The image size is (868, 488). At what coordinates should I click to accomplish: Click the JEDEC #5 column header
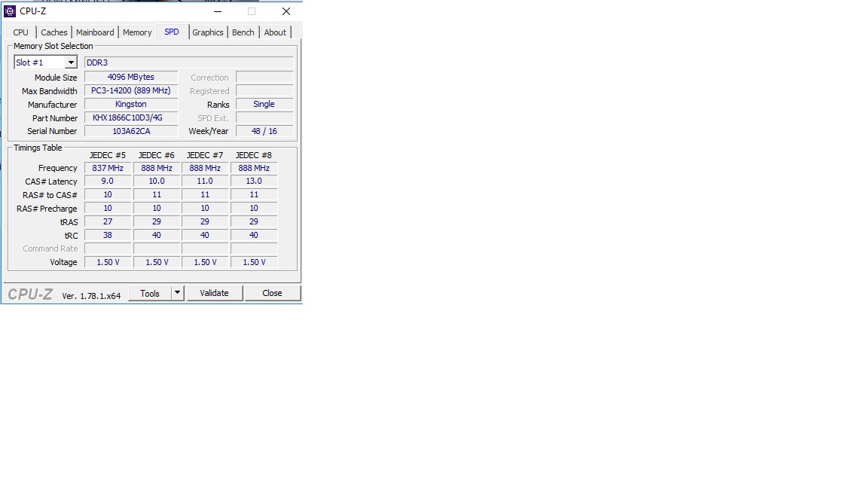click(108, 155)
